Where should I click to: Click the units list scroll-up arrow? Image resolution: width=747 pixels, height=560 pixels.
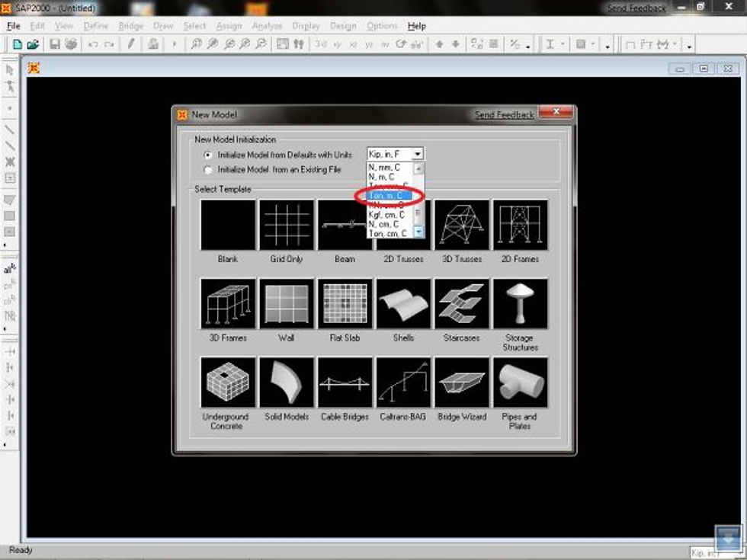pyautogui.click(x=418, y=168)
